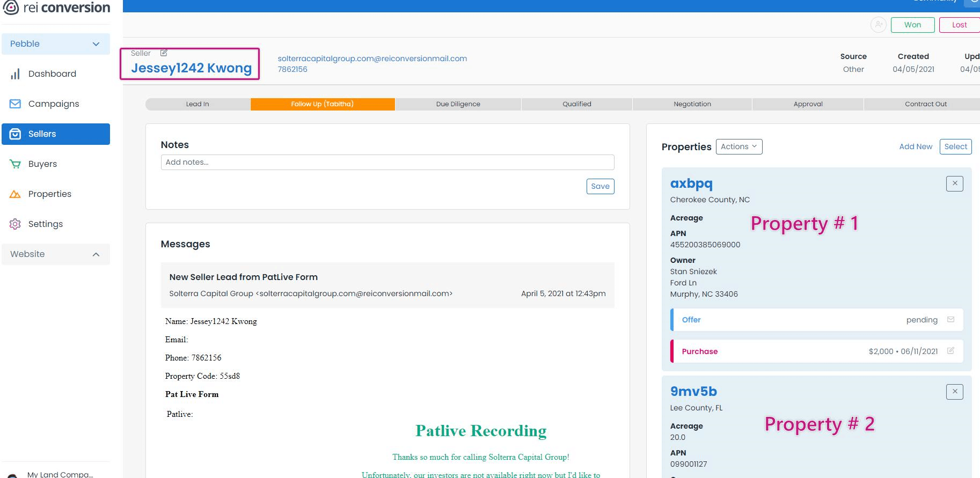980x478 pixels.
Task: Click the edit icon beside Seller label
Action: (x=164, y=53)
